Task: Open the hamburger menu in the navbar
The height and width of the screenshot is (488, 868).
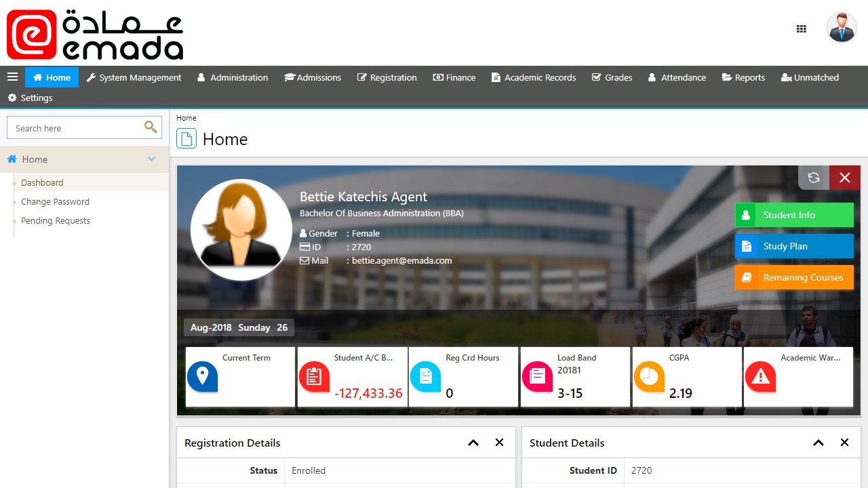Action: (12, 77)
